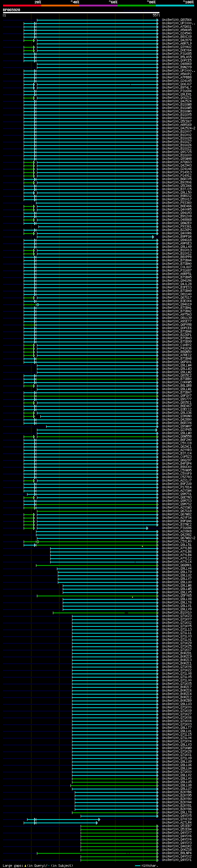
Task: Open hit UniRef100_B6RIV4
Action: pos(177,423)
